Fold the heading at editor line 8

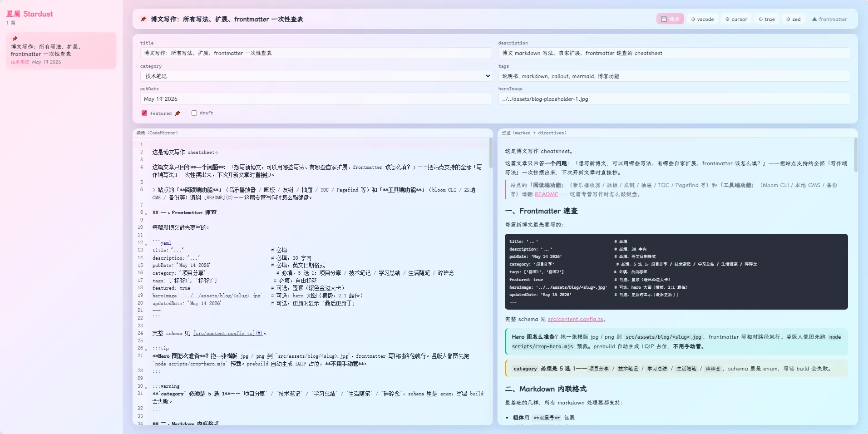[x=146, y=213]
